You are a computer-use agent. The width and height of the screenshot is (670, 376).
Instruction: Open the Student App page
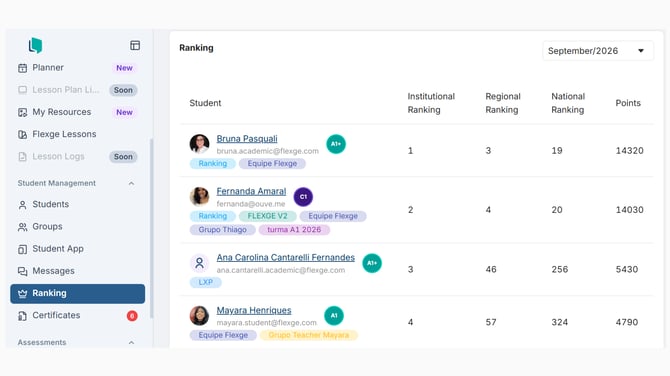pyautogui.click(x=77, y=249)
